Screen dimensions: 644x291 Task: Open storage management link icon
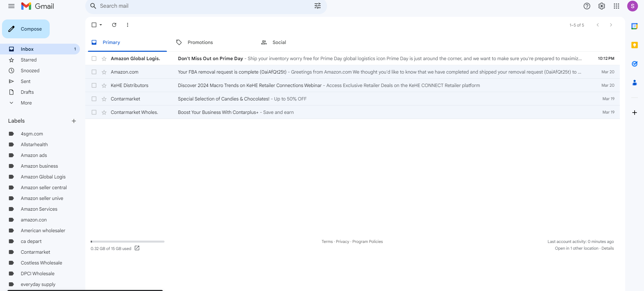point(137,248)
